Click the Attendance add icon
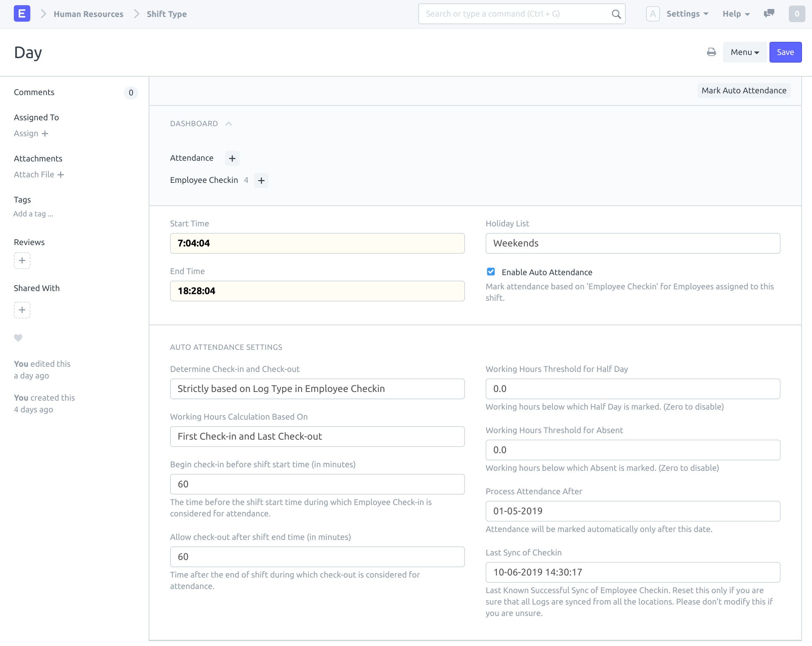812x646 pixels. click(x=233, y=158)
